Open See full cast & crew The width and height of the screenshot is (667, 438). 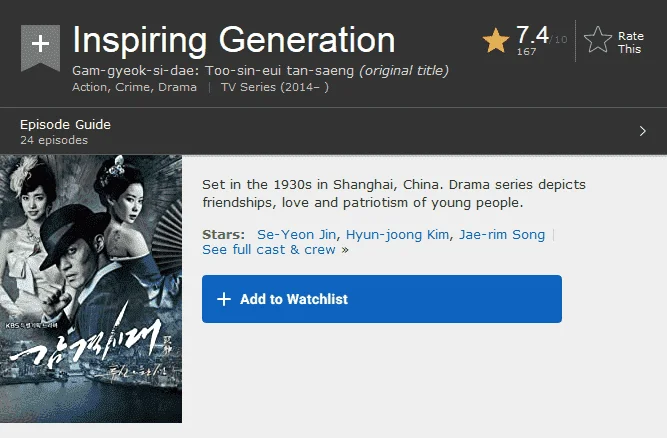[x=269, y=250]
